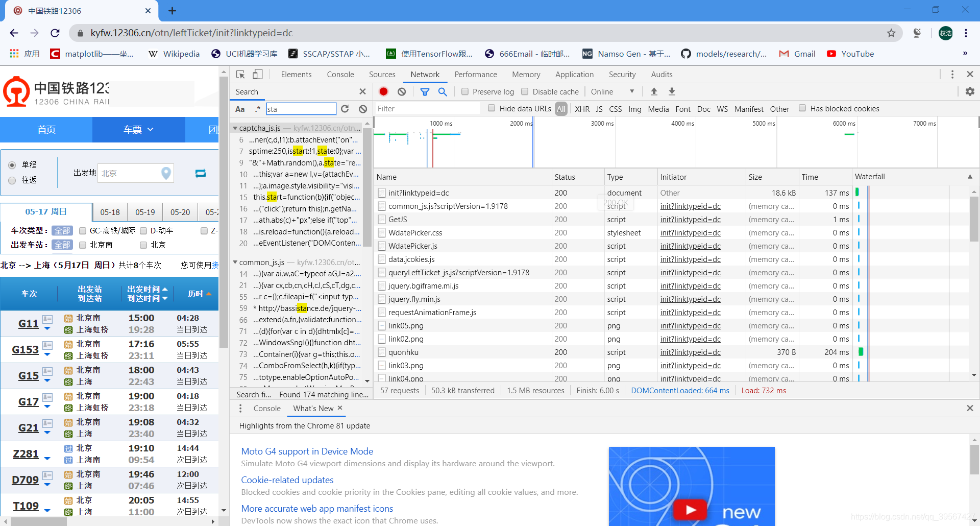This screenshot has width=980, height=526.
Task: Go back in browser history
Action: click(14, 33)
